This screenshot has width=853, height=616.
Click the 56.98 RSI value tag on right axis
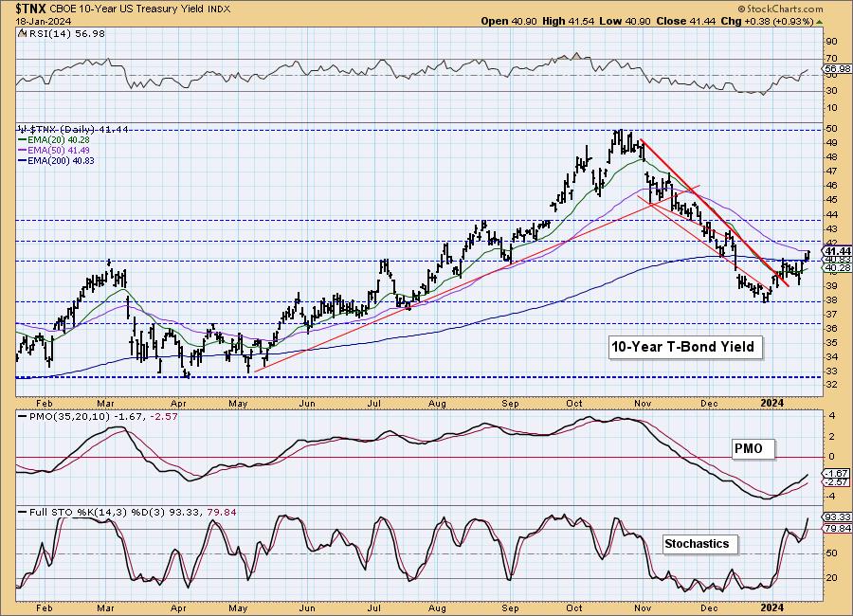click(x=838, y=69)
